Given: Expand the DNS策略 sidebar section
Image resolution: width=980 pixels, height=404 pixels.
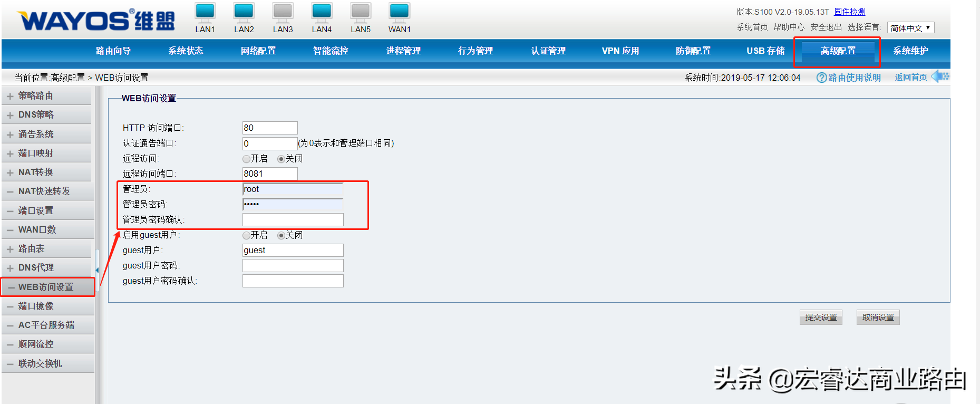Looking at the screenshot, I should coord(46,114).
